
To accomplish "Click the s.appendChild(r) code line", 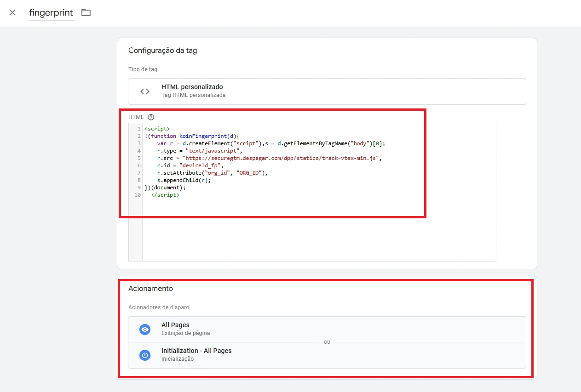I will (184, 180).
